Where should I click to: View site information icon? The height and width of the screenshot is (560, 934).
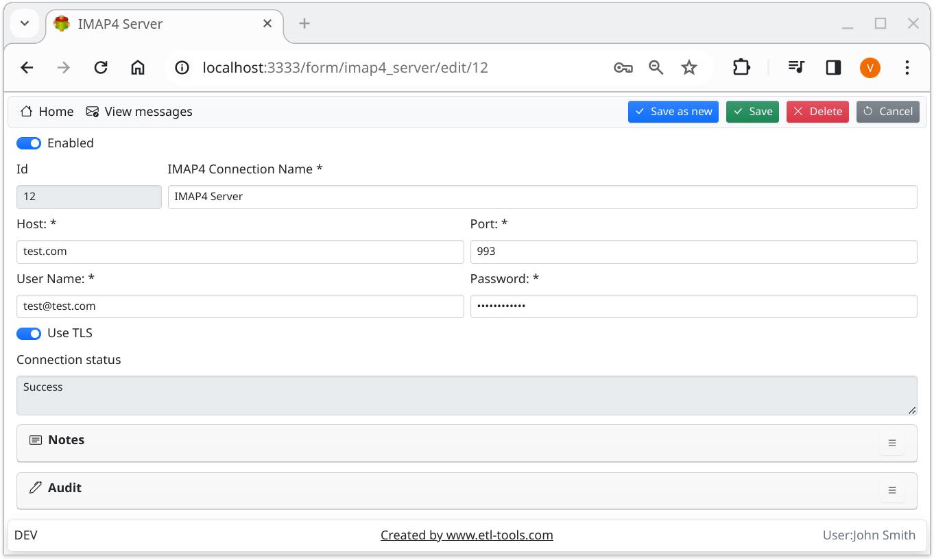click(182, 67)
